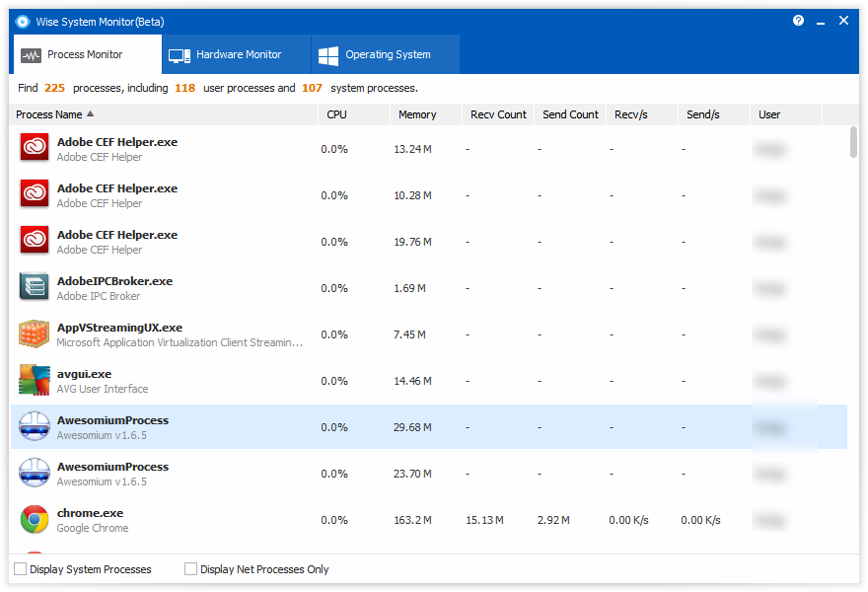
Task: Click the Hardware Monitor tab icon
Action: [x=179, y=54]
